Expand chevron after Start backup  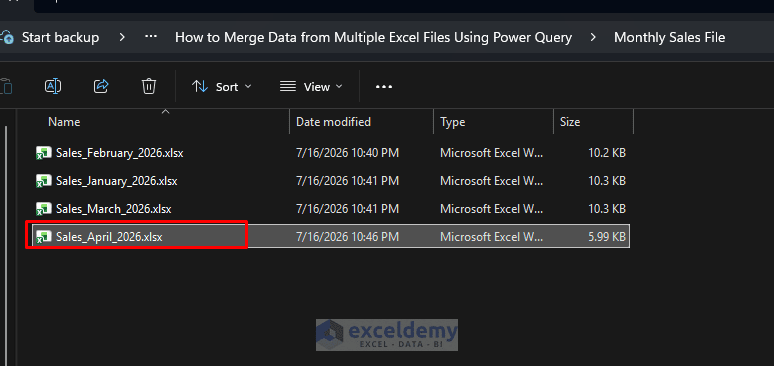[122, 38]
